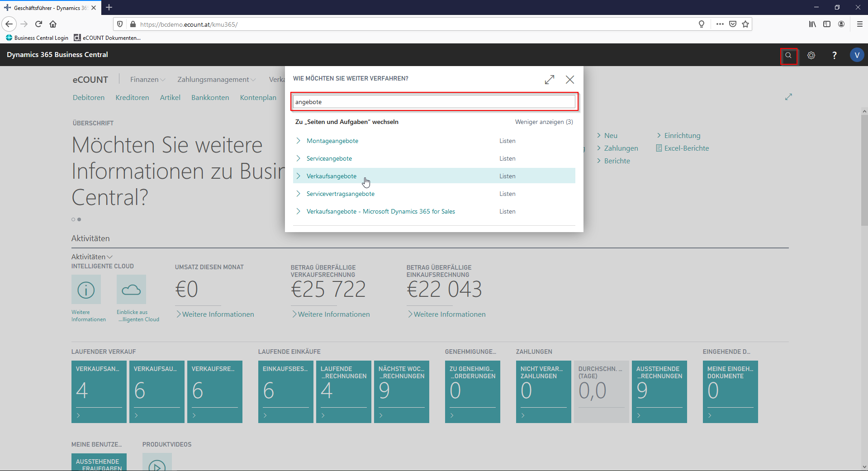This screenshot has width=868, height=471.
Task: Open the browser page actions ellipsis
Action: coord(720,24)
